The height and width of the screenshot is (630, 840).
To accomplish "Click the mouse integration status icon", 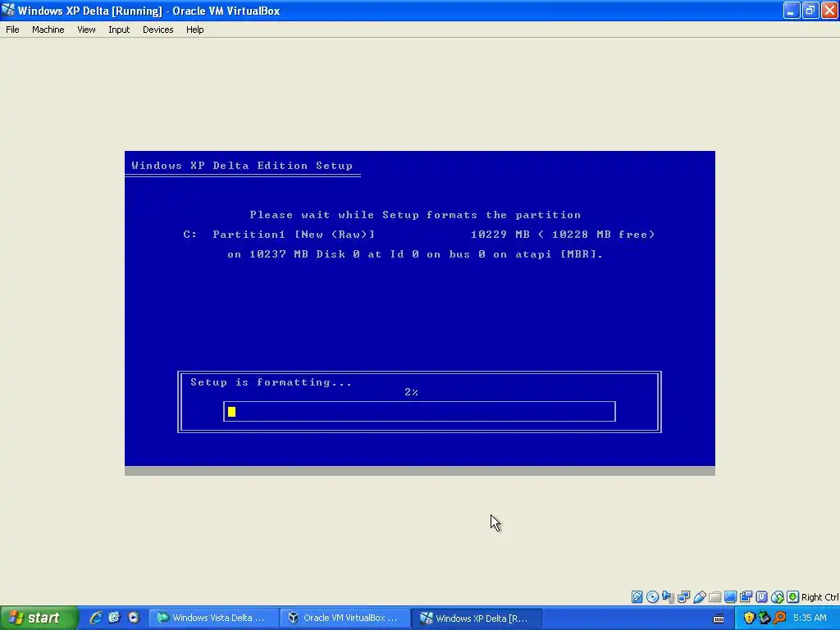I will point(778,597).
